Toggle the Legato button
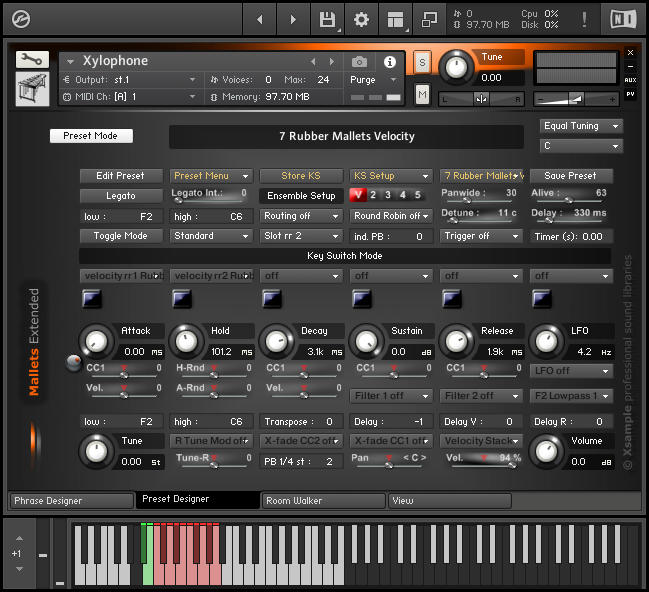 point(121,196)
